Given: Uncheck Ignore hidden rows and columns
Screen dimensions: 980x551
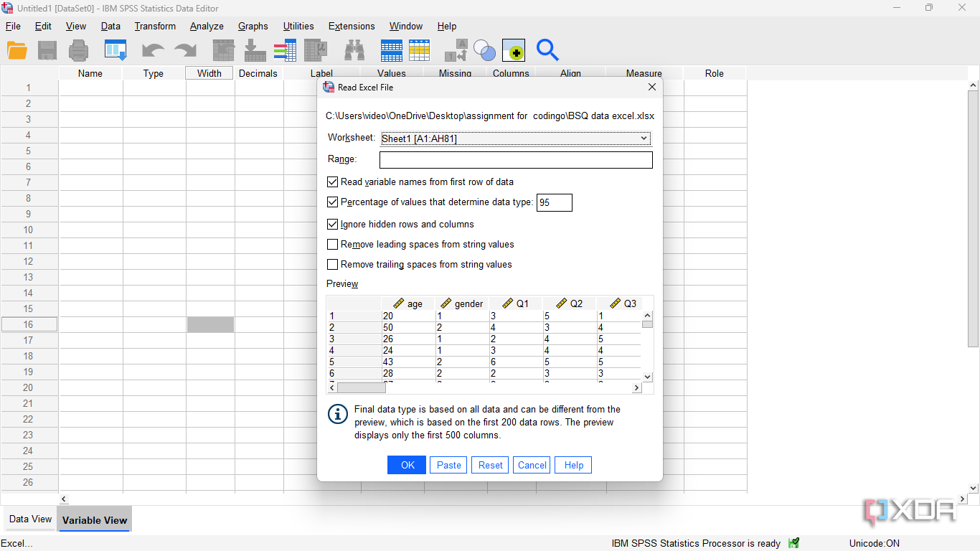Looking at the screenshot, I should pos(332,225).
